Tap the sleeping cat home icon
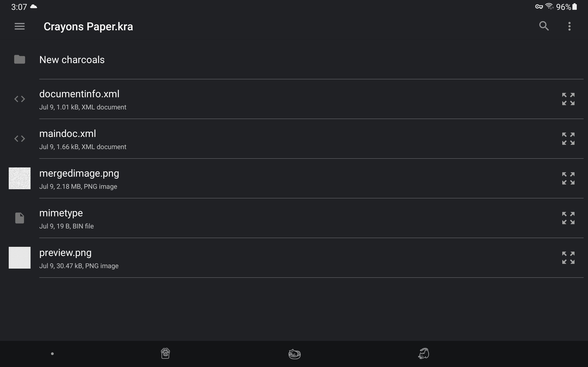588x367 pixels. tap(294, 354)
